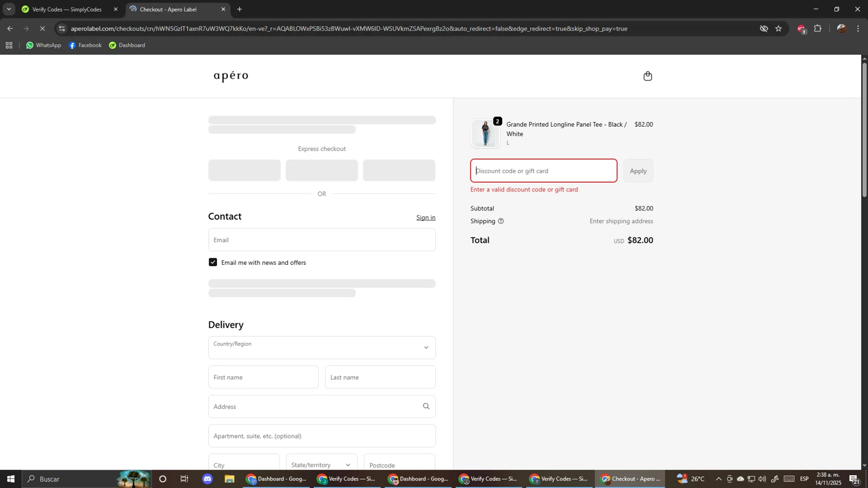The width and height of the screenshot is (868, 488).
Task: Open Chrome three-dot menu
Action: (x=858, y=28)
